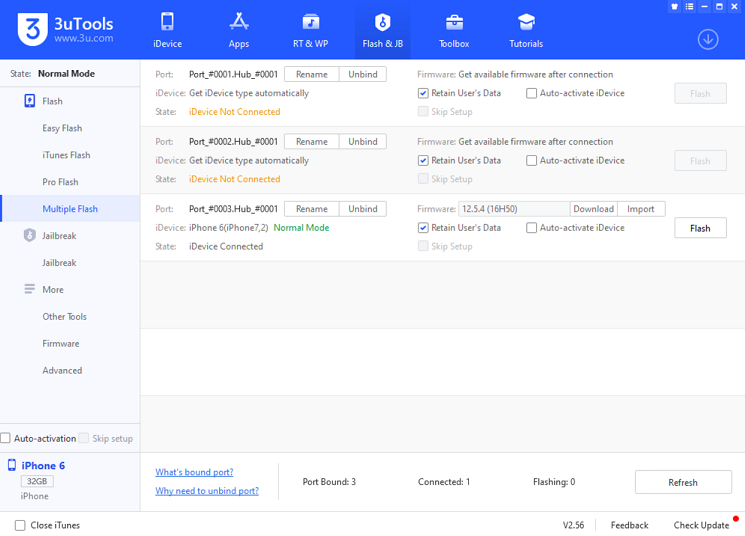Toggle Retain User's Data for Port_#0002
The image size is (745, 536).
point(423,161)
